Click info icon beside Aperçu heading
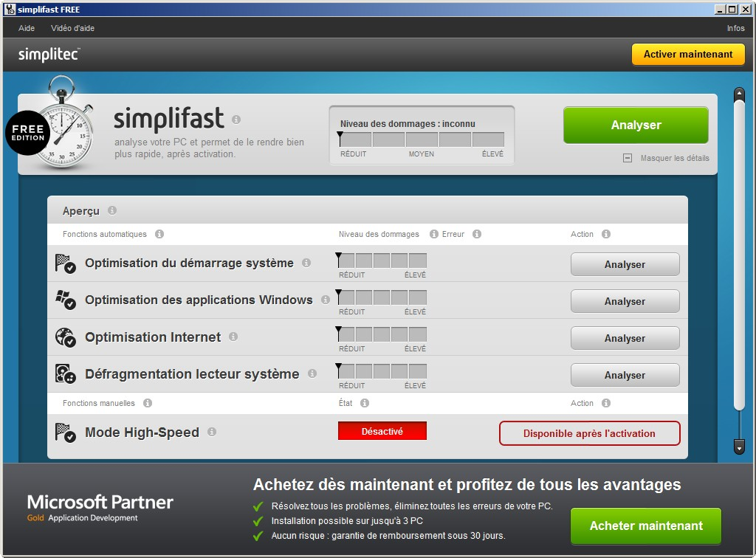This screenshot has width=756, height=558. click(112, 210)
